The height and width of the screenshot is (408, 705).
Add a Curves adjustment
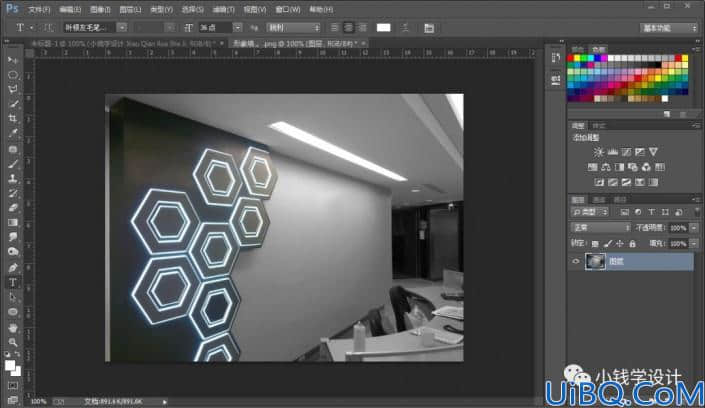point(626,152)
